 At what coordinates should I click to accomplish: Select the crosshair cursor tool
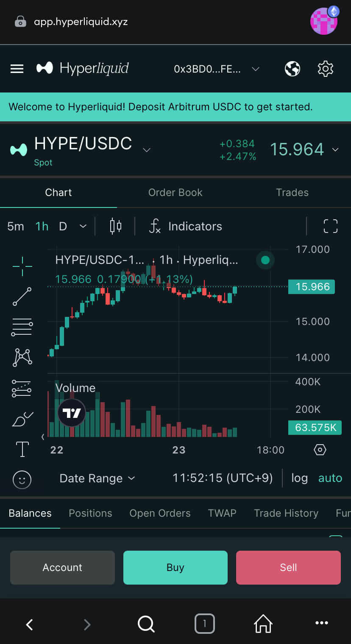pyautogui.click(x=22, y=266)
